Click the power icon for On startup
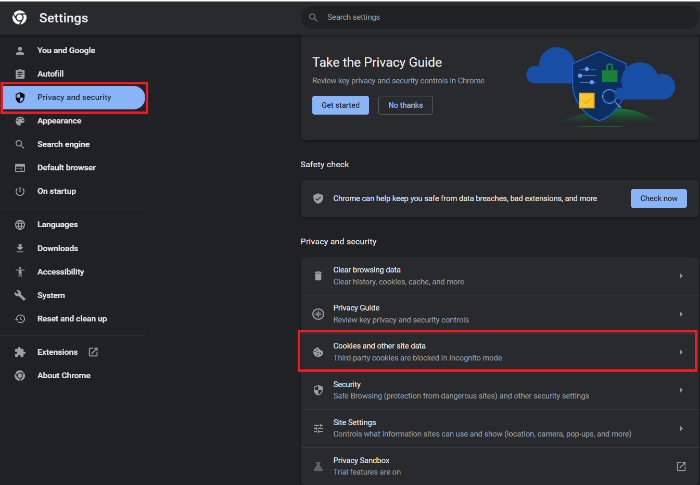 coord(20,191)
